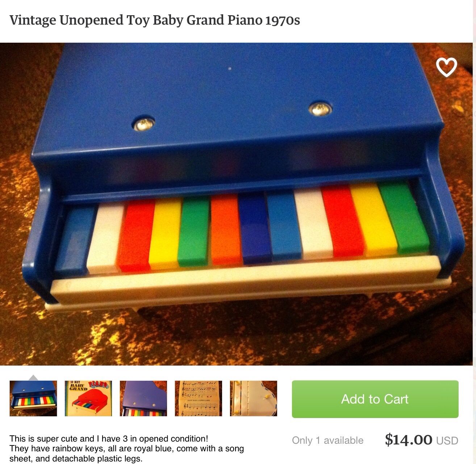View the thumbnail of piano underside
Image resolution: width=476 pixels, height=464 pixels.
[x=254, y=398]
